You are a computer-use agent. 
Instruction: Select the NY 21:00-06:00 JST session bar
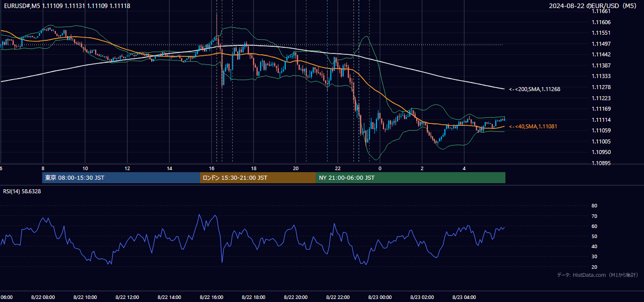(411, 178)
